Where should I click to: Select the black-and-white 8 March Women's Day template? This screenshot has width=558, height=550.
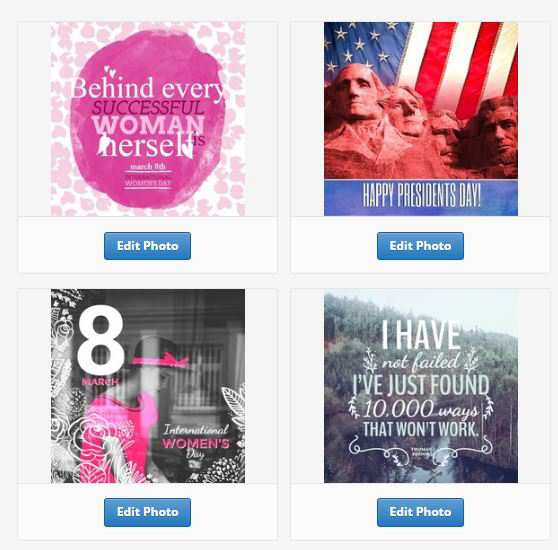pos(148,386)
